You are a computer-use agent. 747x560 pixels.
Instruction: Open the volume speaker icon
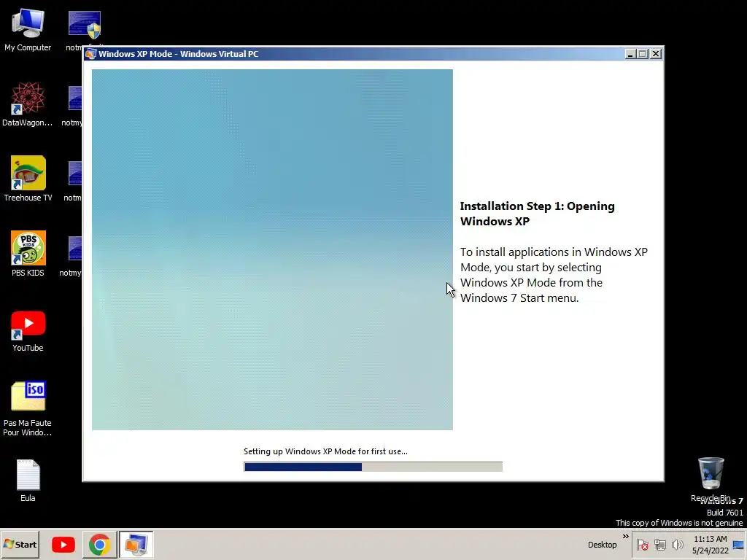point(677,545)
